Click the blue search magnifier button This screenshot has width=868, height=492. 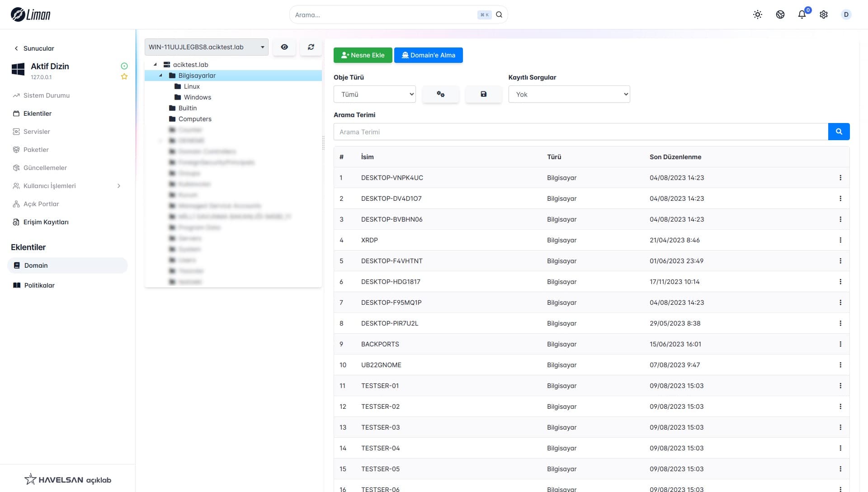point(839,132)
